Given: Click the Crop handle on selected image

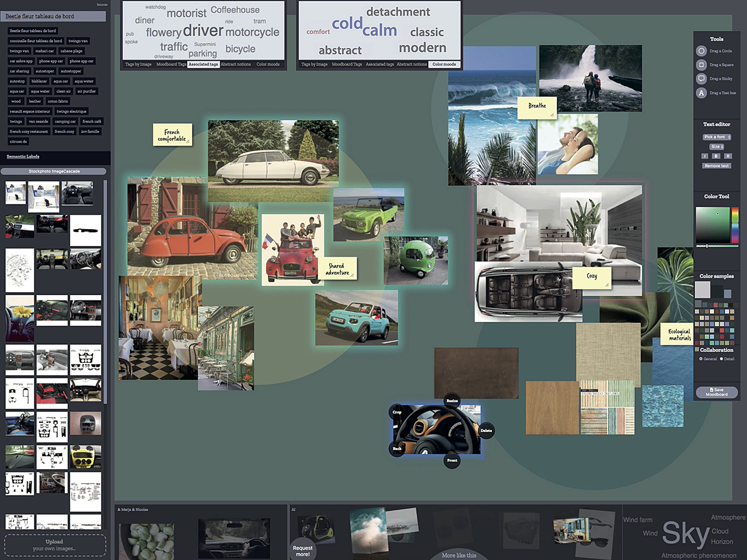Looking at the screenshot, I should pyautogui.click(x=397, y=412).
